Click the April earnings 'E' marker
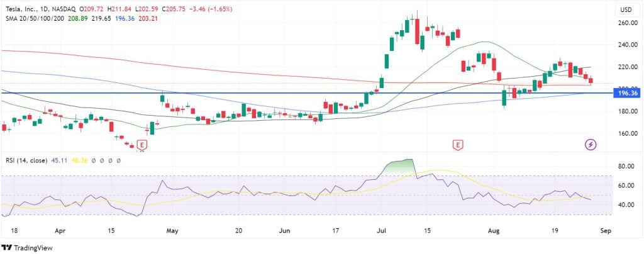Image resolution: width=644 pixels, height=254 pixels. 142,145
